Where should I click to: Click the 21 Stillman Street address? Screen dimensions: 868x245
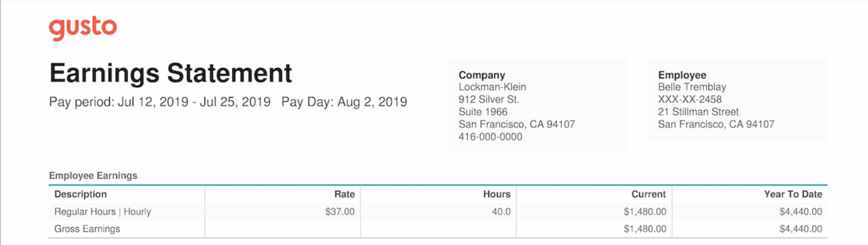click(698, 112)
